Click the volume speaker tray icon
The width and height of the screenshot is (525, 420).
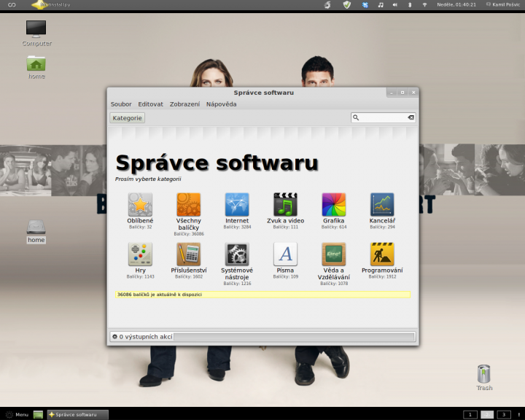coord(395,4)
